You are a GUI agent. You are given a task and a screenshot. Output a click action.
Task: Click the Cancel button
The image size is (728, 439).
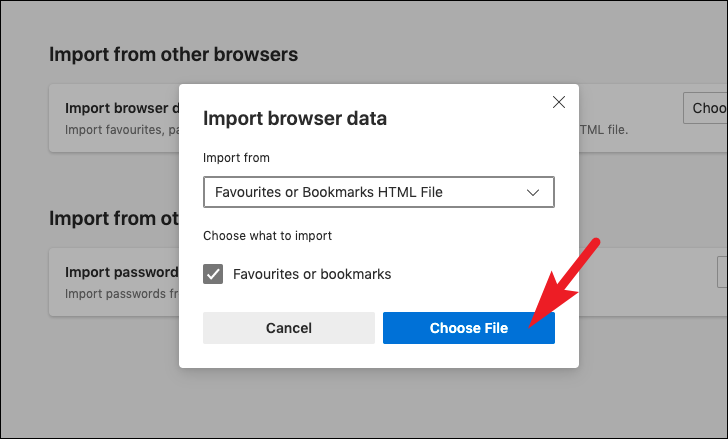coord(289,328)
